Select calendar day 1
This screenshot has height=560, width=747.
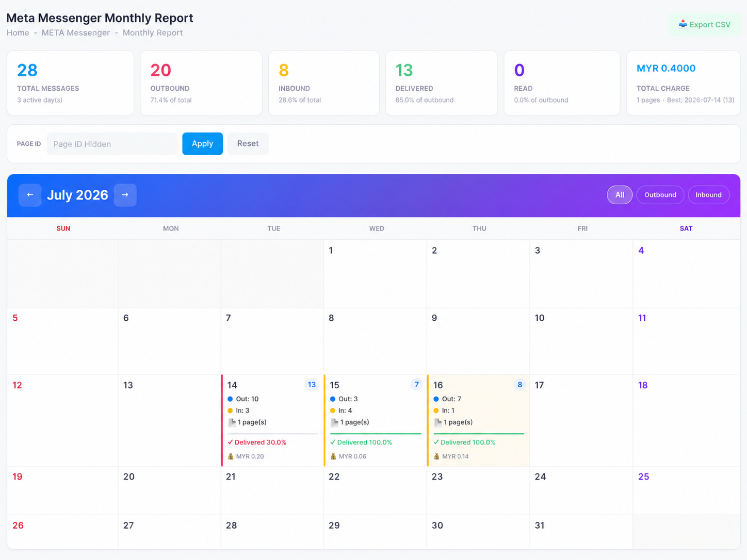tap(375, 274)
